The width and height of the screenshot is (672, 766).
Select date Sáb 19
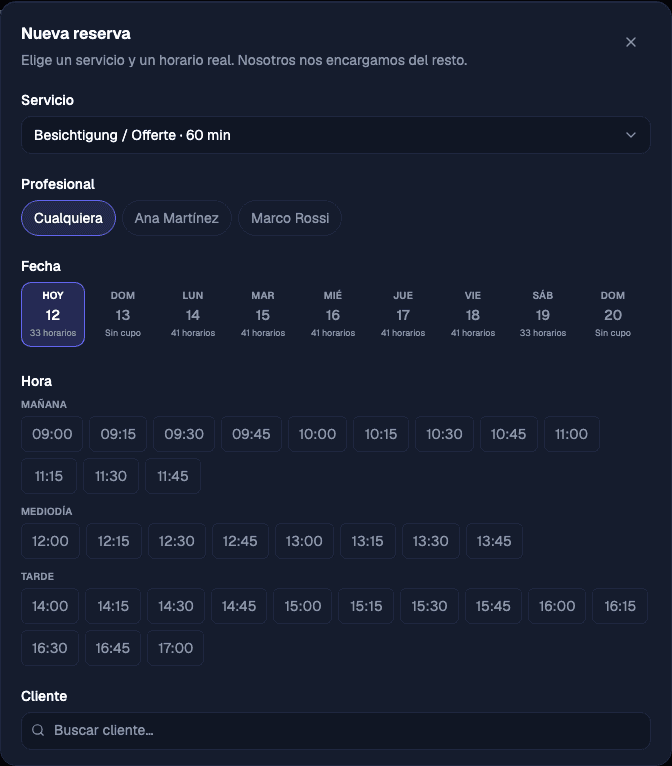click(x=543, y=314)
